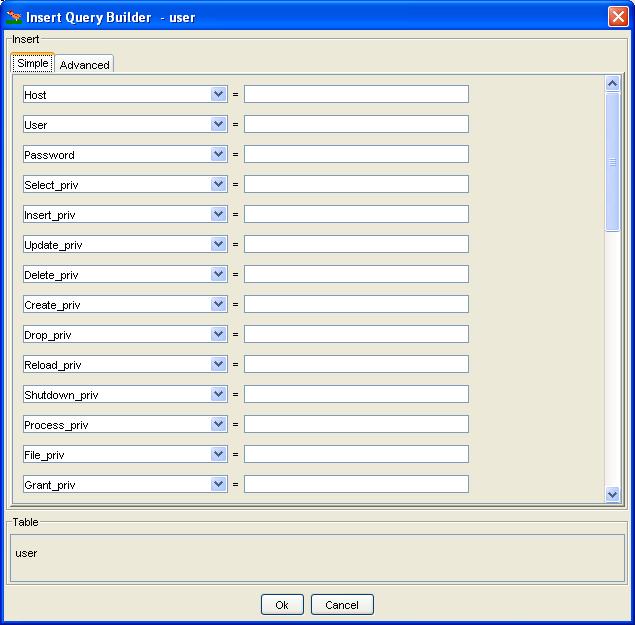Click the vertical scrollbar thumb
This screenshot has width=635, height=625.
[x=613, y=162]
